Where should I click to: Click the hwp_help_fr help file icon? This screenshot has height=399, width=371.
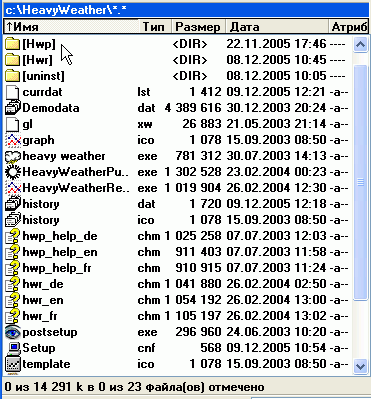click(13, 268)
